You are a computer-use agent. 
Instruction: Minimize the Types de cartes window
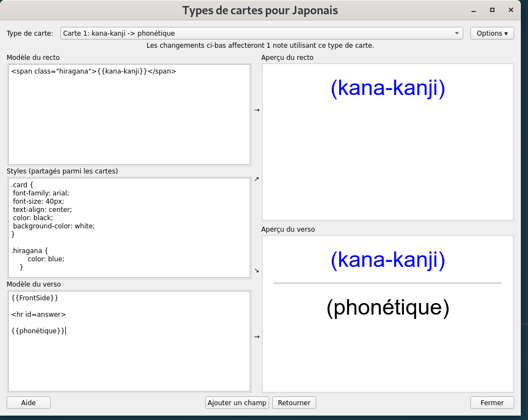tap(473, 10)
